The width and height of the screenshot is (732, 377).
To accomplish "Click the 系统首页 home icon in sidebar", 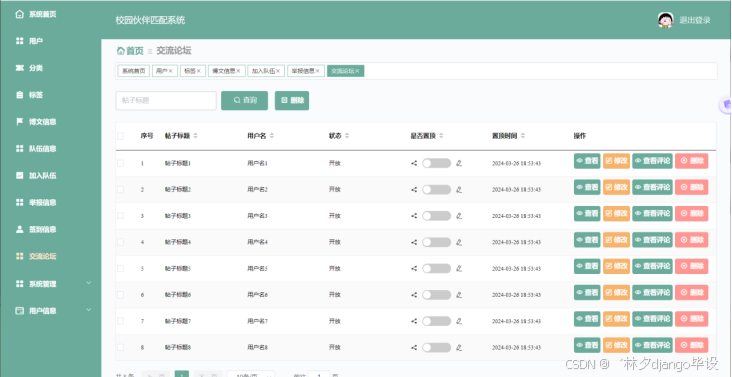I will (x=19, y=14).
